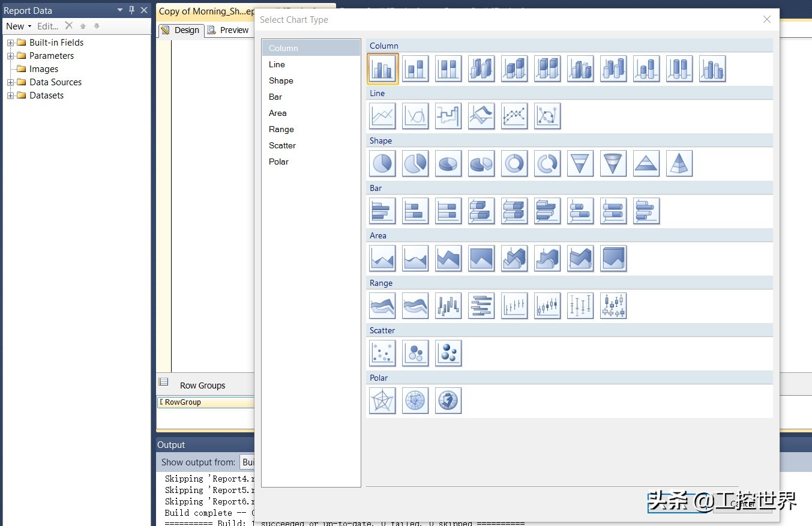Choose the whole Doughnut chart icon
This screenshot has height=526, width=812.
point(514,163)
